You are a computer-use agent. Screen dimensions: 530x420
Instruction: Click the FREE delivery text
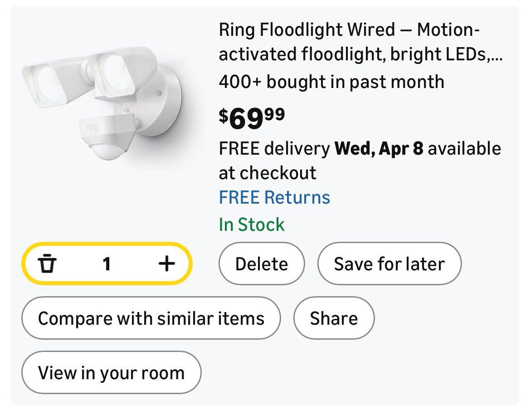pyautogui.click(x=274, y=149)
